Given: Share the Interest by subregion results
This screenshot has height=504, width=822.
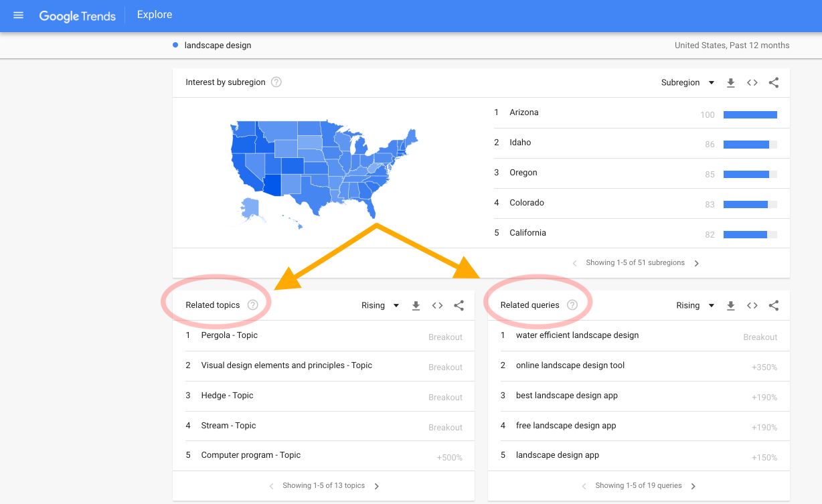Looking at the screenshot, I should click(x=773, y=82).
